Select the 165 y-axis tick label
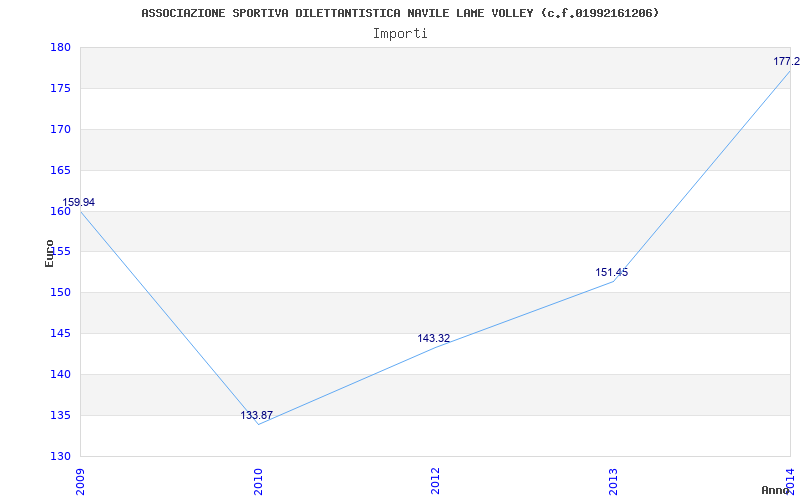Screen dimensions: 800x500 60,170
